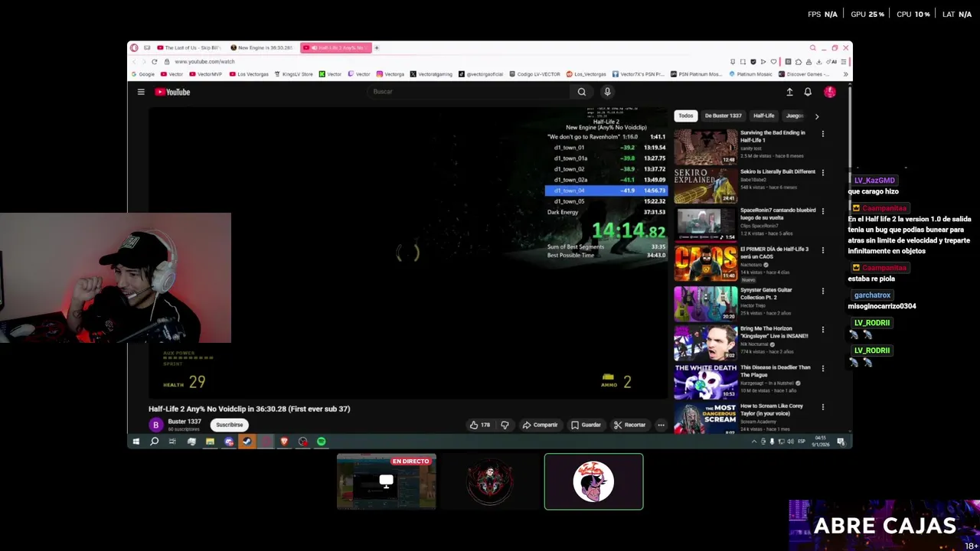Viewport: 980px width, 551px height.
Task: Select the De Buster 1337 filter chip
Action: click(x=723, y=116)
